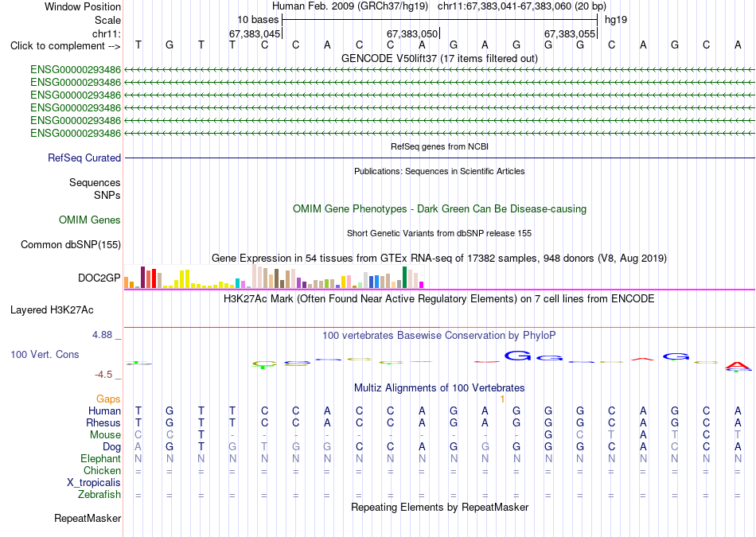Click the RepeatMasker track label
Viewport: 756px width, 537px height.
(88, 519)
